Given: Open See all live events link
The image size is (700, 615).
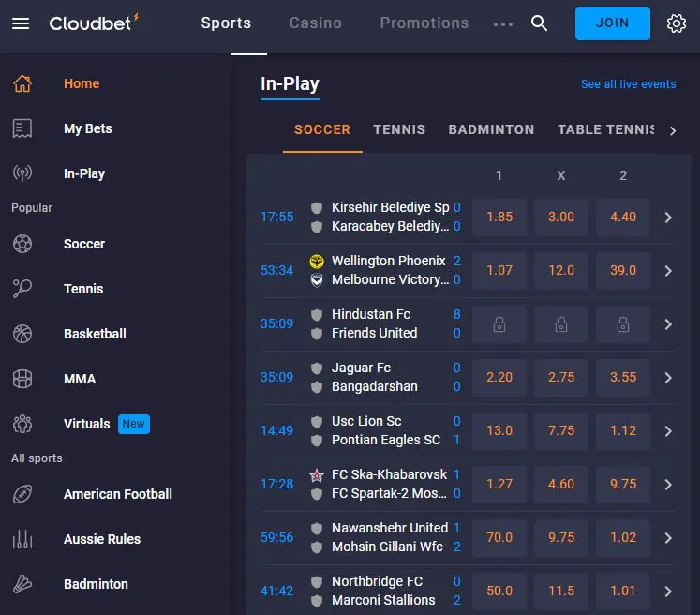Looking at the screenshot, I should (628, 84).
